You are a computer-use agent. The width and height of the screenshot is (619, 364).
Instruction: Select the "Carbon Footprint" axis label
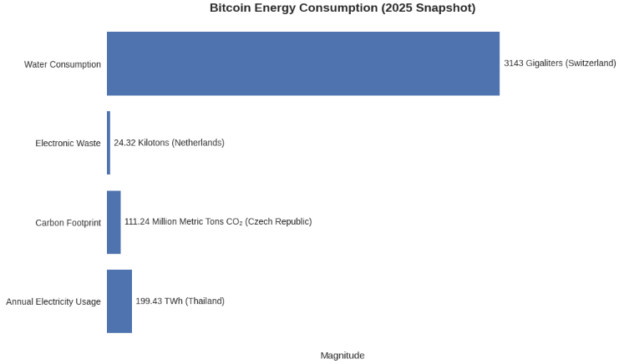pyautogui.click(x=68, y=223)
